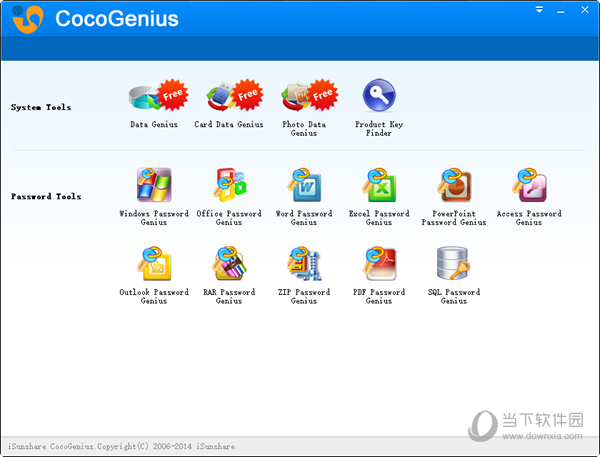Click "Excel Password Genius" label text
Viewport: 600px width, 457px height.
tap(379, 218)
